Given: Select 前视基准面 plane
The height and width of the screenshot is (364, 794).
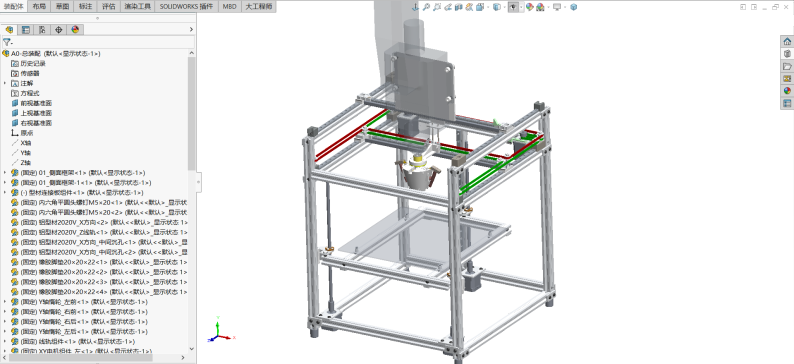Looking at the screenshot, I should 31,103.
